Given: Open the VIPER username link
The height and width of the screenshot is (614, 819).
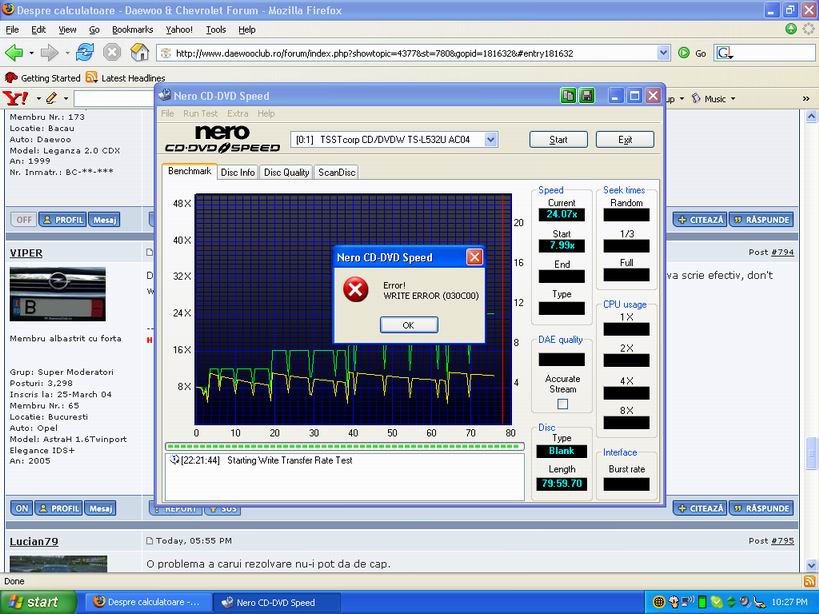Looking at the screenshot, I should pyautogui.click(x=26, y=253).
